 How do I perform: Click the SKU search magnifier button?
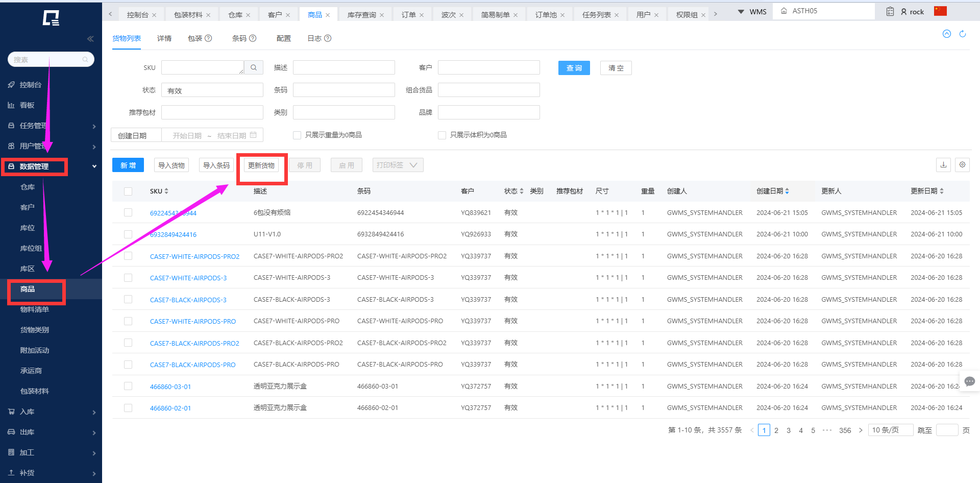point(254,67)
